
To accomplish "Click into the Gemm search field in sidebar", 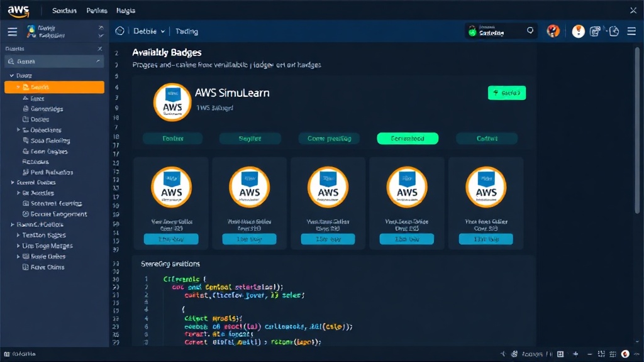I will click(x=54, y=61).
